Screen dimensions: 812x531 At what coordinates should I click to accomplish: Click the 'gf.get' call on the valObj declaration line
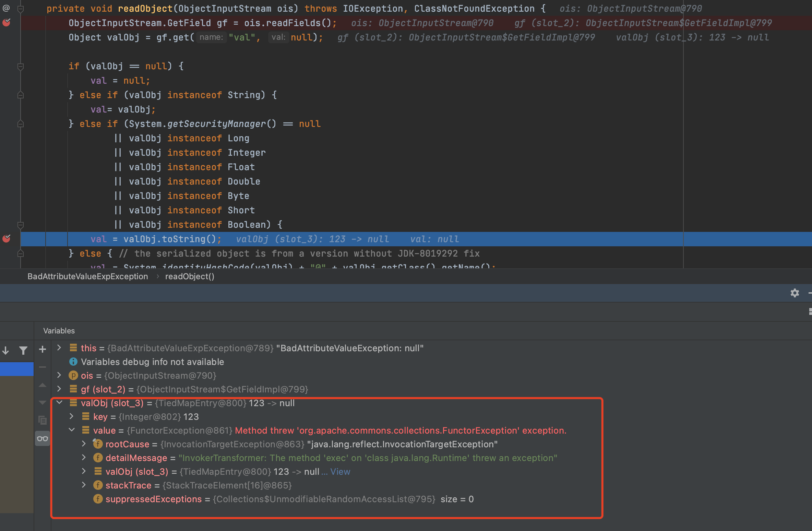click(x=173, y=37)
